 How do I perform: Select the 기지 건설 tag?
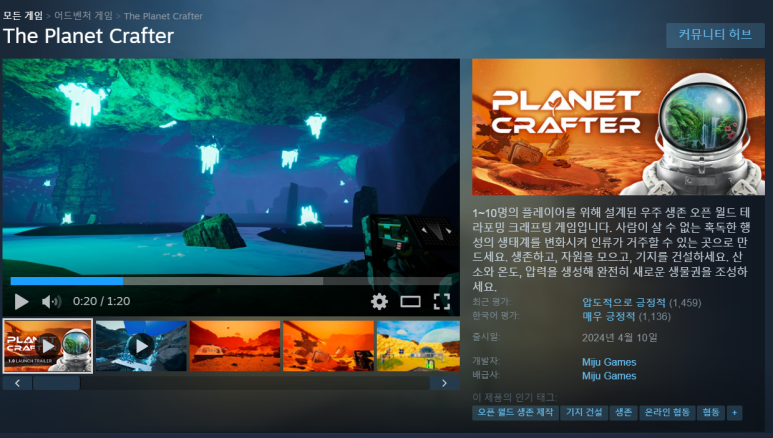click(584, 412)
